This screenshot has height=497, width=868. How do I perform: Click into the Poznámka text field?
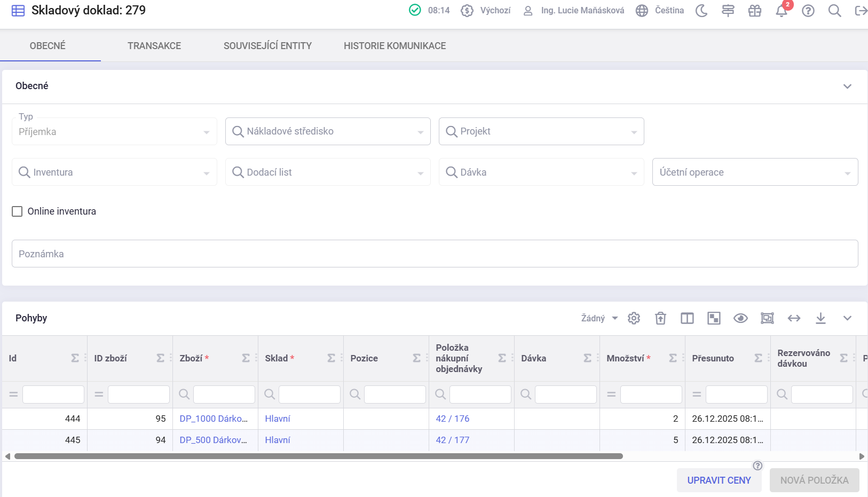435,254
